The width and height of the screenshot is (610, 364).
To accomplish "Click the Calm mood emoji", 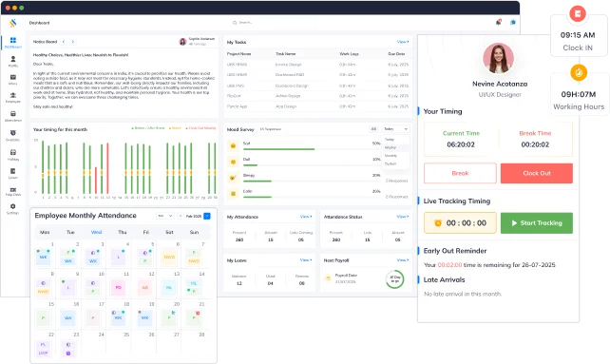I will [x=233, y=193].
